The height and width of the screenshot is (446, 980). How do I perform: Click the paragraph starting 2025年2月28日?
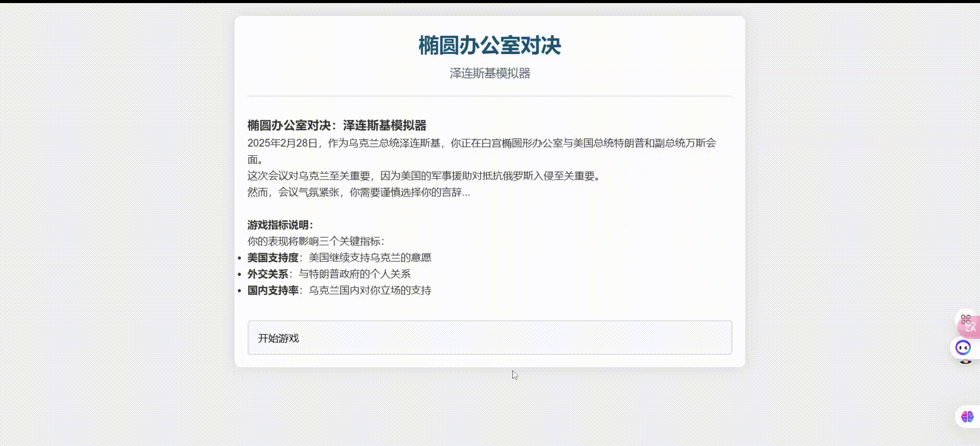[482, 151]
